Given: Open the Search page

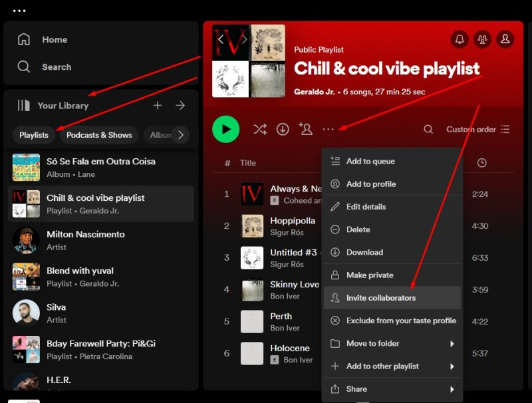Looking at the screenshot, I should click(x=56, y=67).
